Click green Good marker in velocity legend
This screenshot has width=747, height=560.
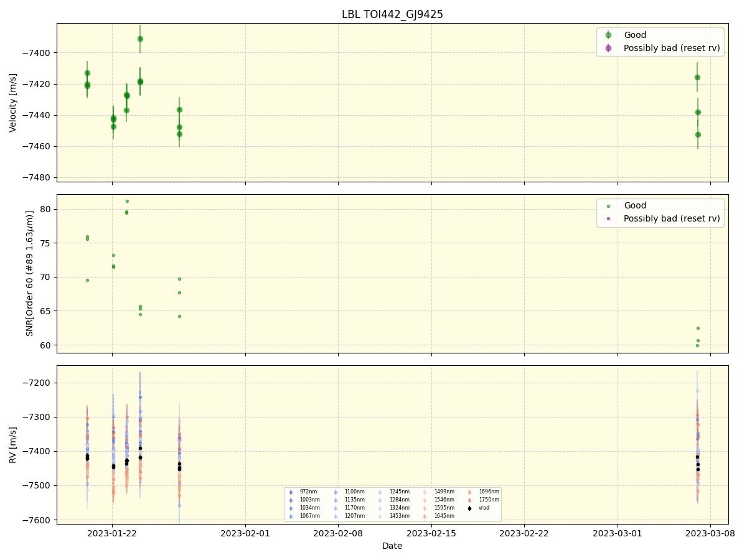coord(608,35)
